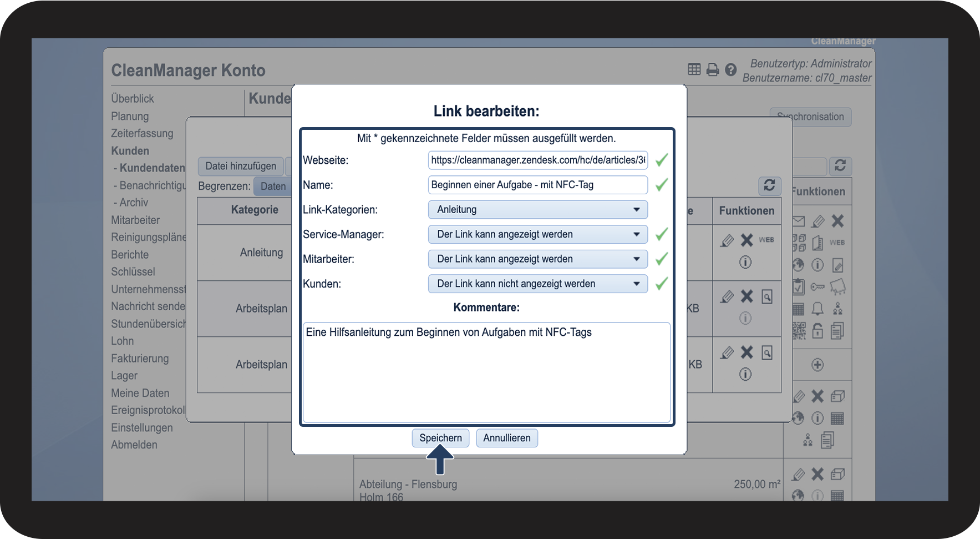This screenshot has width=980, height=539.
Task: Edit the Abteilung - Flensburg row with the pencil
Action: pos(799,475)
